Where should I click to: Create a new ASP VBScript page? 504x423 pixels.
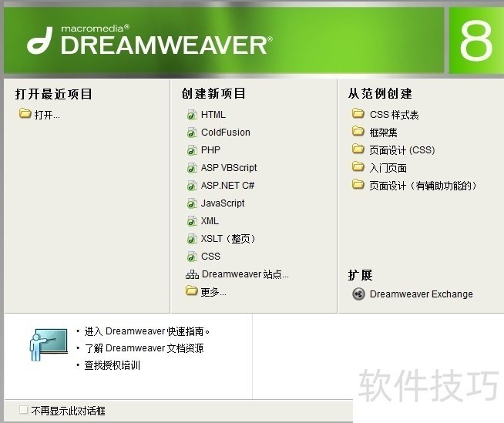[229, 168]
